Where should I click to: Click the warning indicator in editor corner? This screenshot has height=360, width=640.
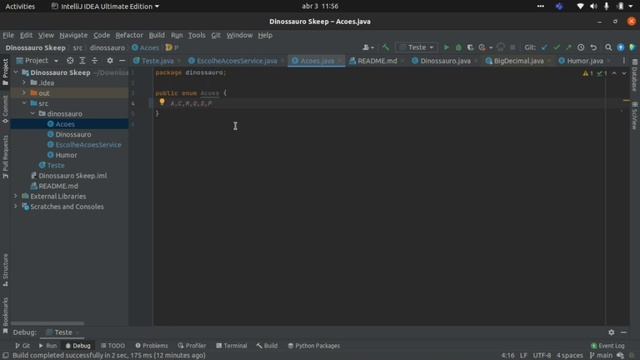[588, 73]
